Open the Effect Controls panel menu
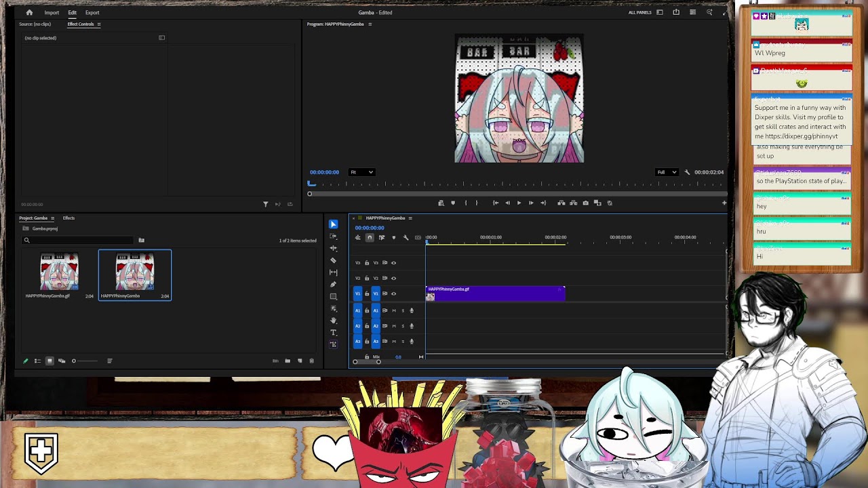868x488 pixels. point(98,24)
